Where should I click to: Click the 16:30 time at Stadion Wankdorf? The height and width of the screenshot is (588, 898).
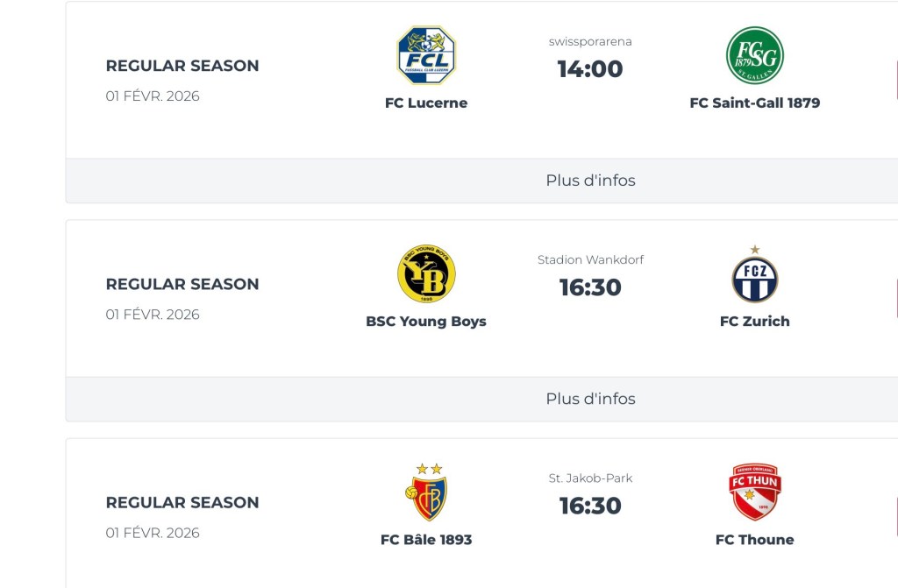pos(590,287)
